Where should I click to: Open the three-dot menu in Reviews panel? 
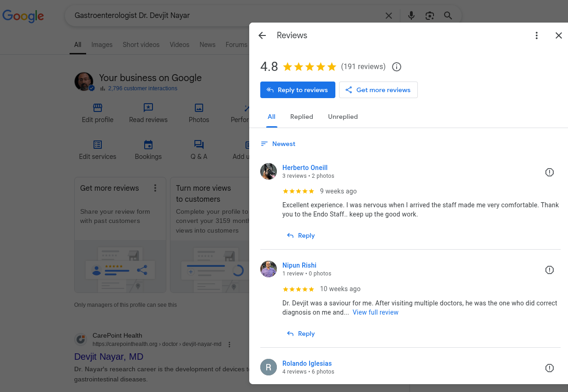(536, 35)
